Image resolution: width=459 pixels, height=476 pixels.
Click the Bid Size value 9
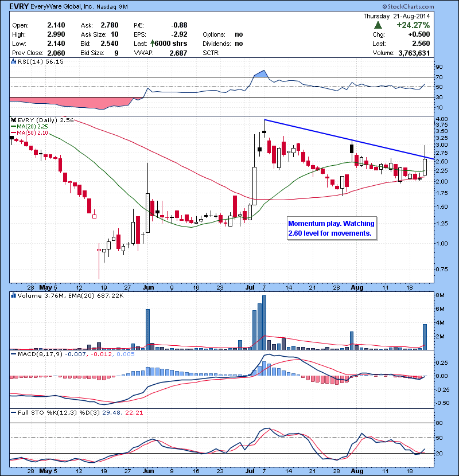coord(116,53)
